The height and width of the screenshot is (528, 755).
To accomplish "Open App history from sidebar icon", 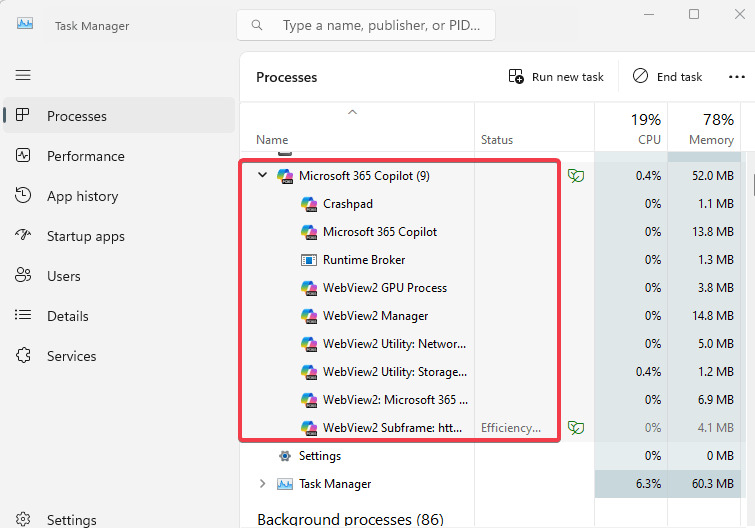I will coord(23,195).
